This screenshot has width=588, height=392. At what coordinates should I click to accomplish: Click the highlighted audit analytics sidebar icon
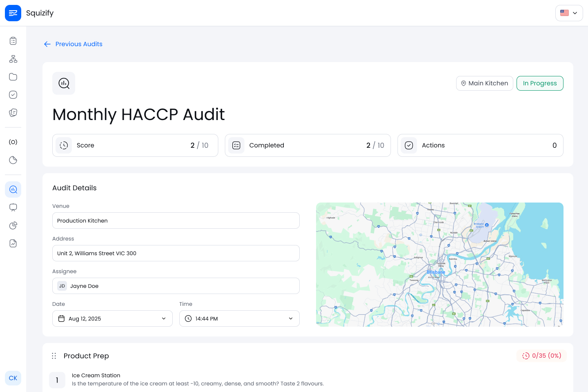(x=13, y=189)
